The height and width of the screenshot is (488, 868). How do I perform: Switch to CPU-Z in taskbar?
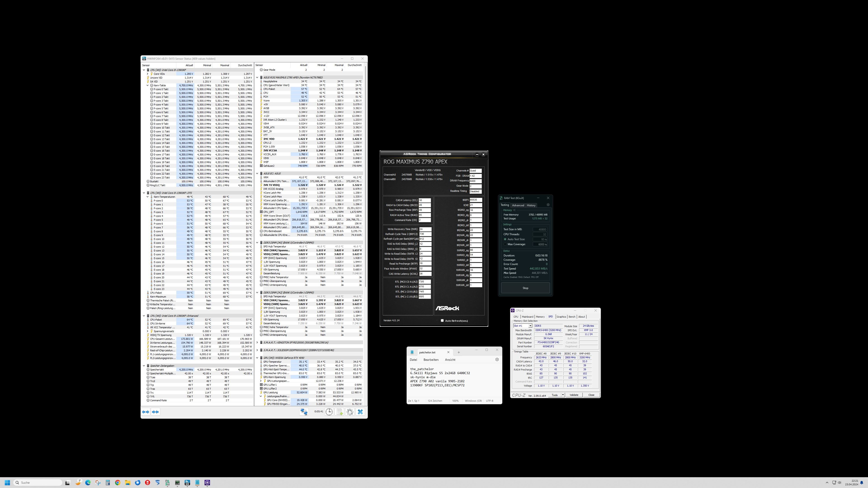pos(207,483)
